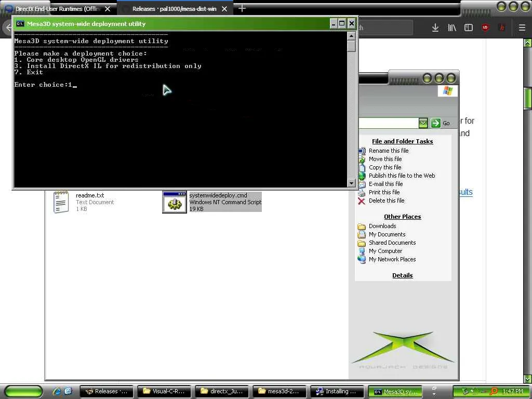Click the console scrollbar thumb
Viewport: 532px width, 399px height.
pyautogui.click(x=351, y=46)
